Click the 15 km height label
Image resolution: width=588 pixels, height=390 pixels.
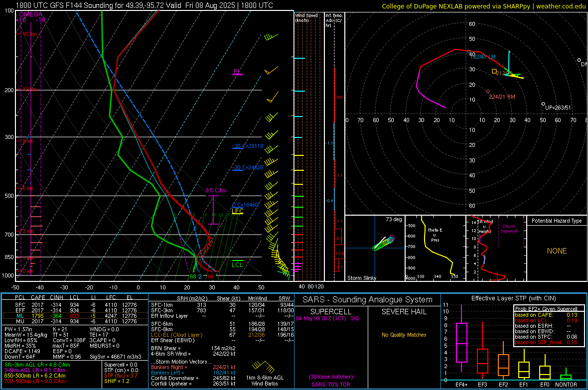pos(29,34)
